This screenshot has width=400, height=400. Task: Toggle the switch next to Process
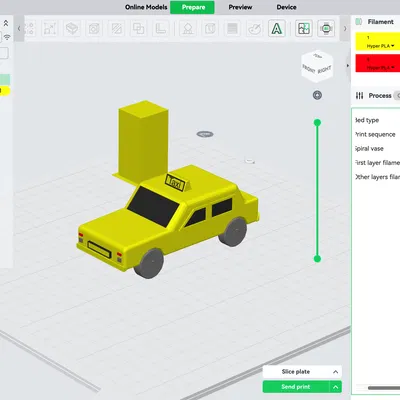coord(397,96)
